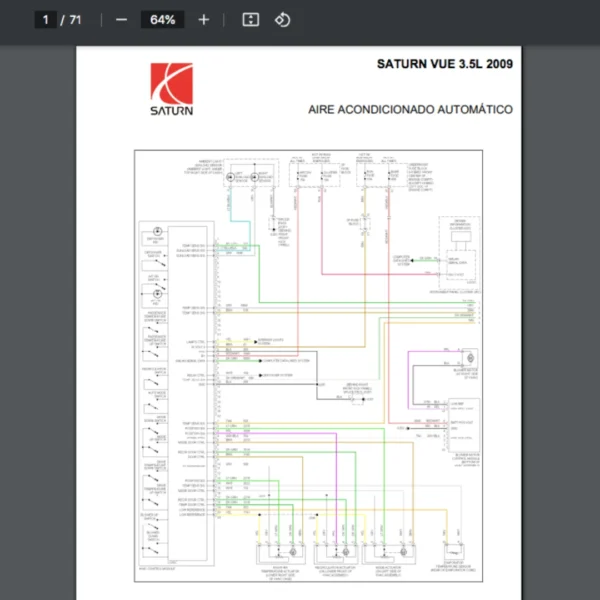The width and height of the screenshot is (600, 600).
Task: Click the SATURN wordmark under the logo
Action: click(172, 110)
